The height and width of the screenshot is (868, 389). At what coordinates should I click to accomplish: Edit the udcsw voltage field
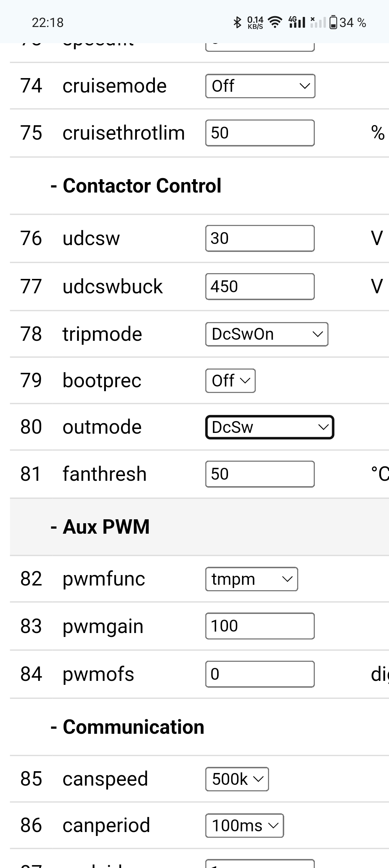[260, 238]
